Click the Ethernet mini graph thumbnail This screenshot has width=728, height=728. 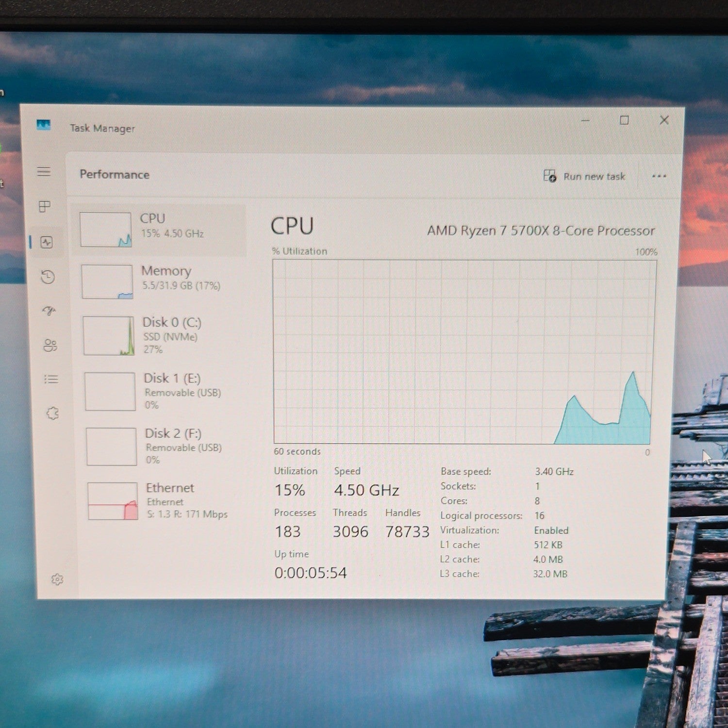[113, 501]
